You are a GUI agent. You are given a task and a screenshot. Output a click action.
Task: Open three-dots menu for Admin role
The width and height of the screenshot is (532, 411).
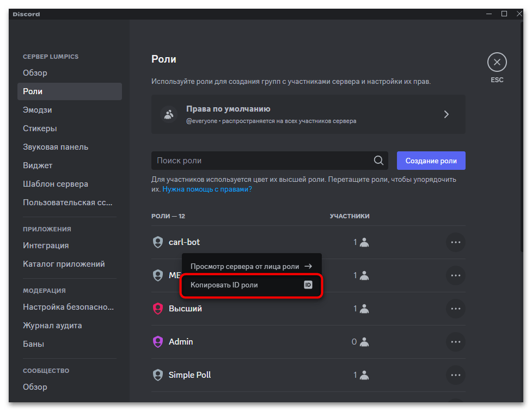tap(455, 342)
